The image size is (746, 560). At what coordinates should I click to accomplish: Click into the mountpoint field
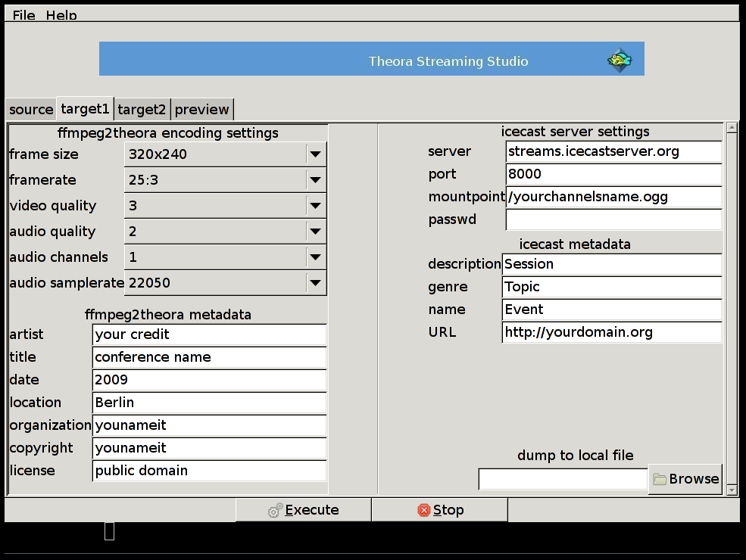[613, 197]
